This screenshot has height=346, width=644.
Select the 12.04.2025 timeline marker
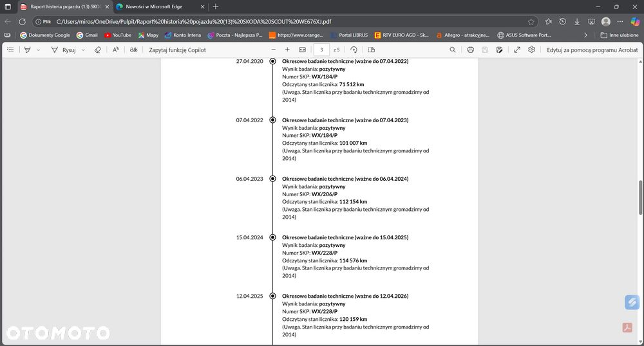(x=272, y=296)
